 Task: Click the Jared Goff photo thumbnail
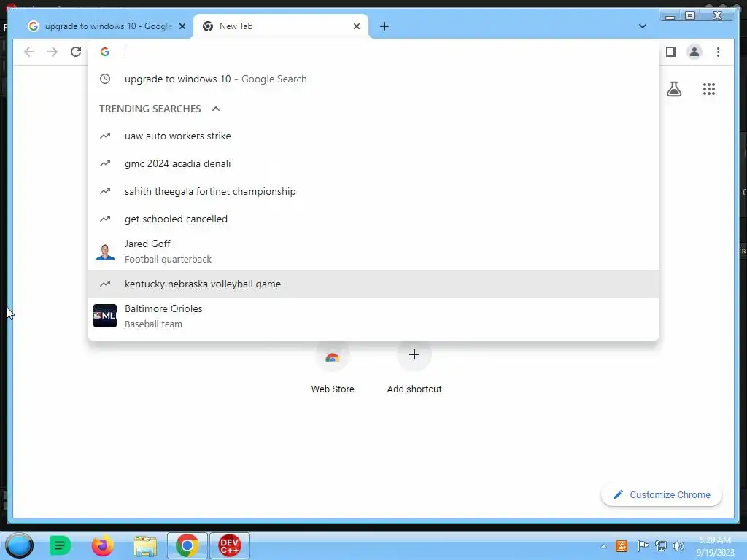105,251
